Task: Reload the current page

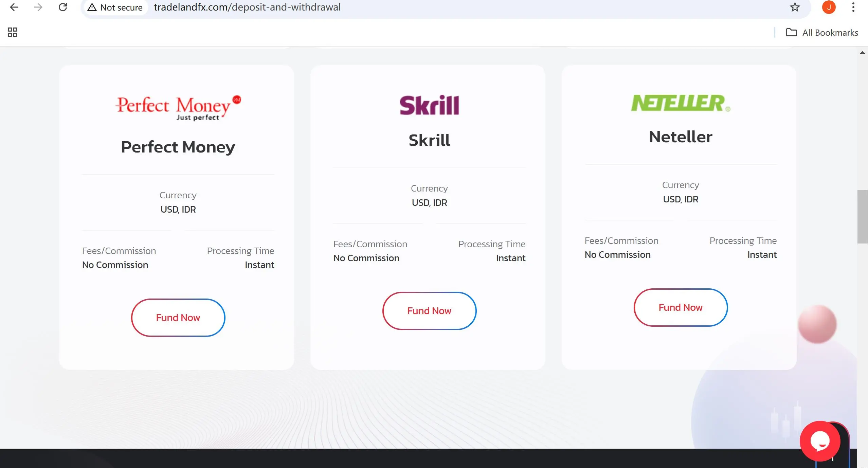Action: click(63, 7)
